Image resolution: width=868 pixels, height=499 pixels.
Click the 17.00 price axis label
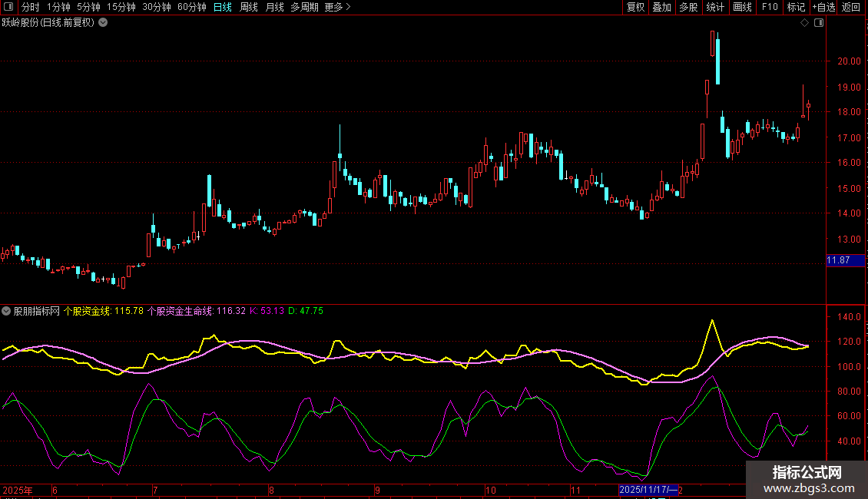849,137
